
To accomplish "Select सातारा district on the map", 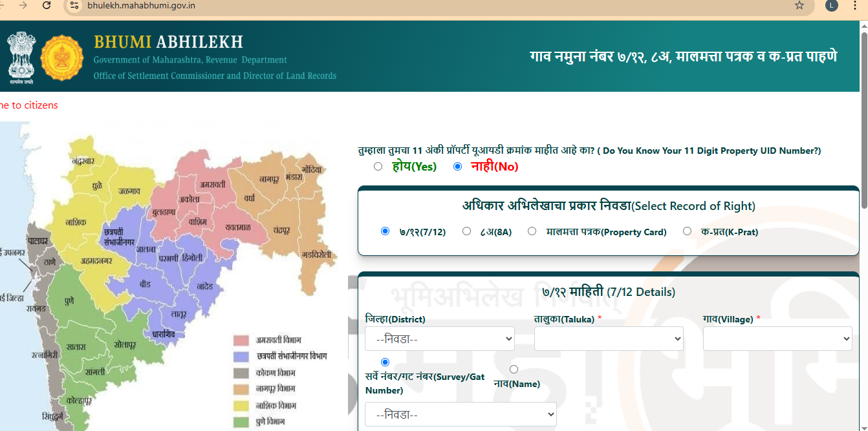I will point(76,347).
